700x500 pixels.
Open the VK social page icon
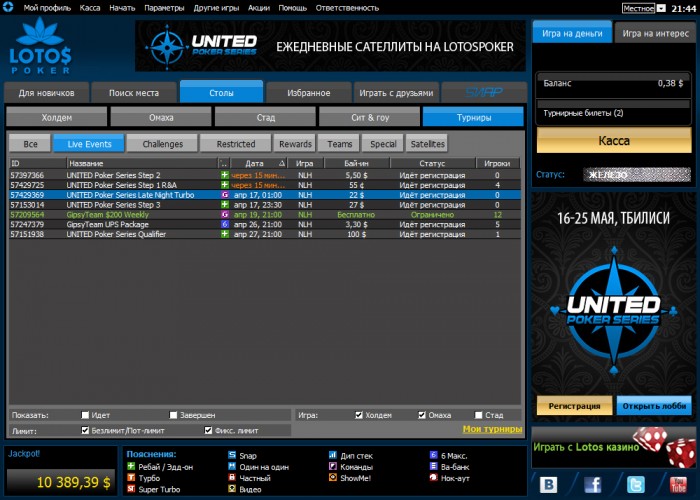coord(548,485)
